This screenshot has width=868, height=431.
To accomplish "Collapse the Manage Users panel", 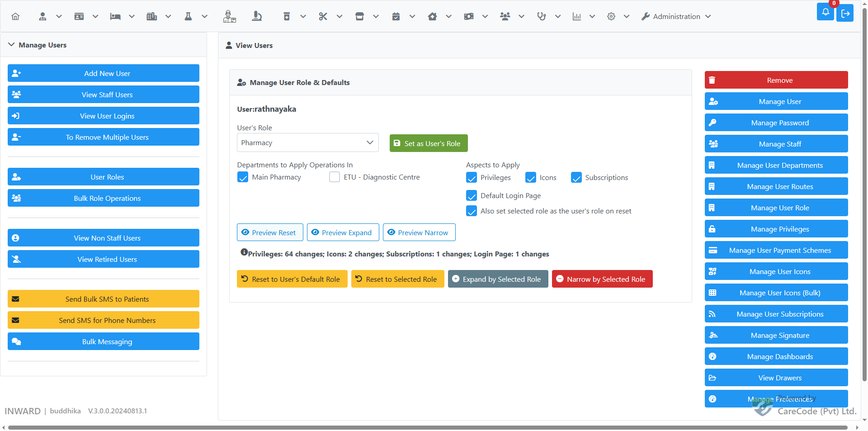I will tap(11, 45).
